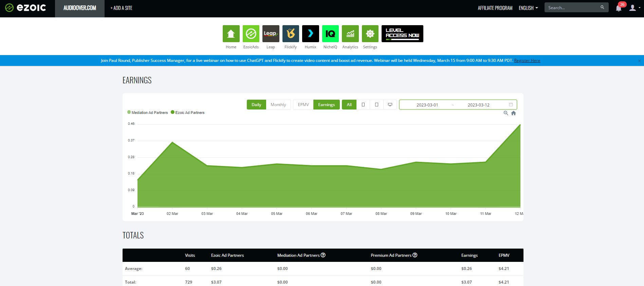
Task: Filter by desktop device icon
Action: click(x=390, y=104)
